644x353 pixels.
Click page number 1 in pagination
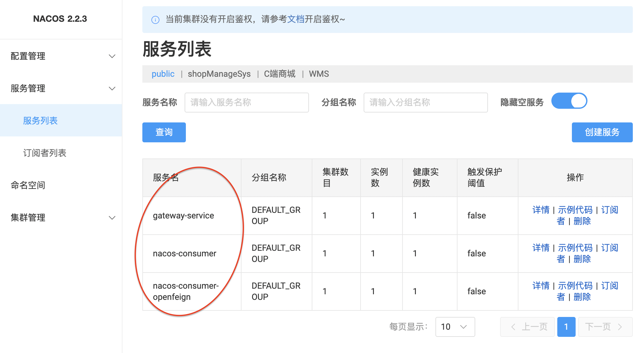pos(566,327)
